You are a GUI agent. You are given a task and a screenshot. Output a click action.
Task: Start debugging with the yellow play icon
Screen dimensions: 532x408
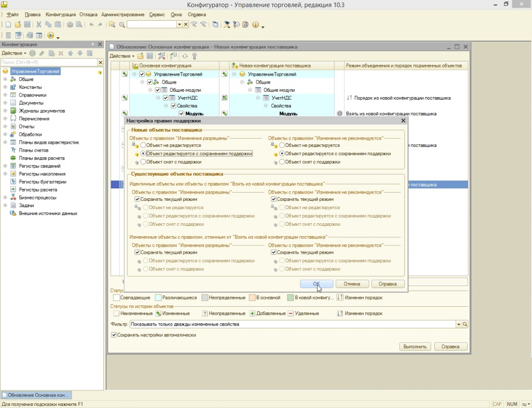click(50, 35)
